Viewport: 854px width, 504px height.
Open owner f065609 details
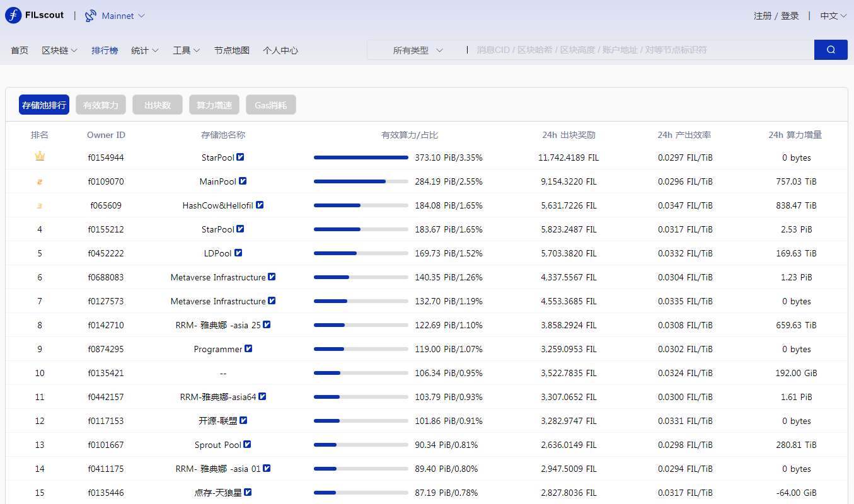coord(106,205)
